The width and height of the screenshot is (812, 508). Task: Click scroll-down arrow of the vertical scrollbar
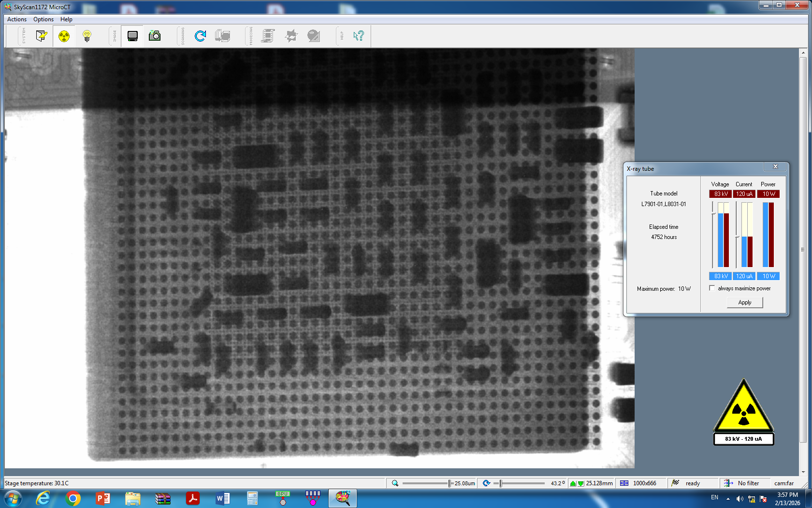tap(803, 472)
